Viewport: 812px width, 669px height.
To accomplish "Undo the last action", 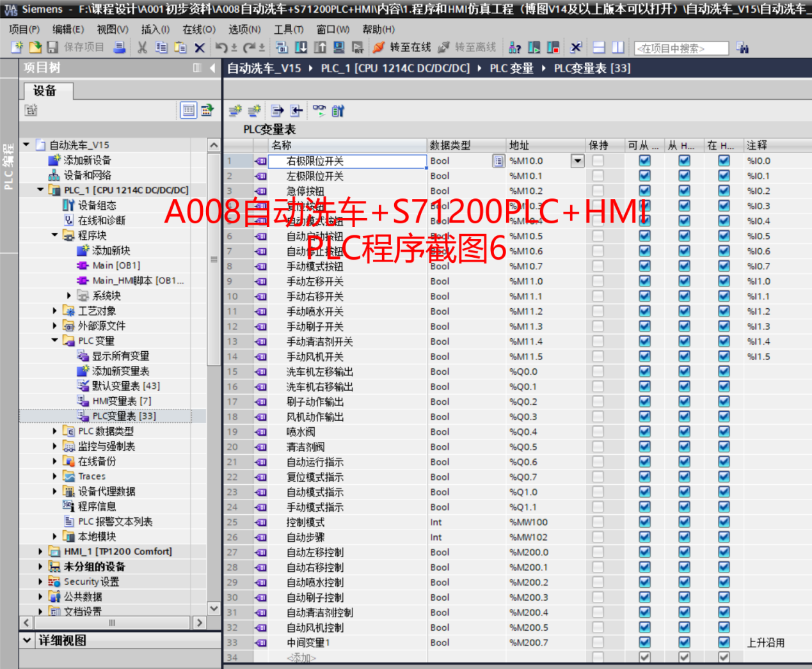I will (x=221, y=47).
